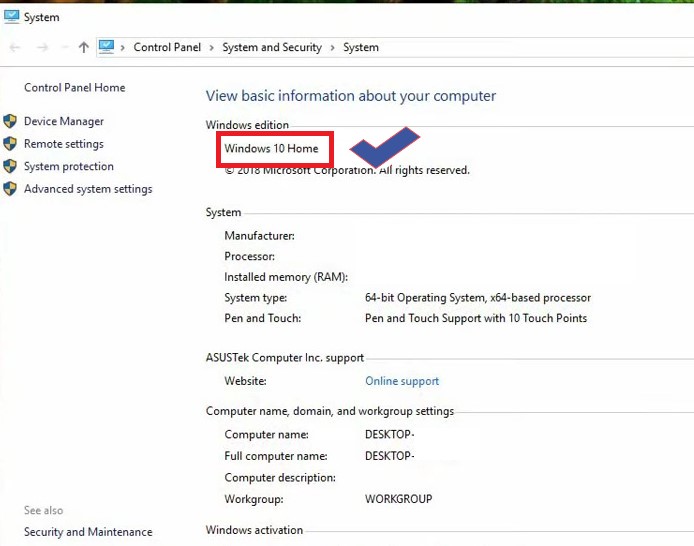Open Device Manager link
The height and width of the screenshot is (546, 694).
click(x=64, y=121)
